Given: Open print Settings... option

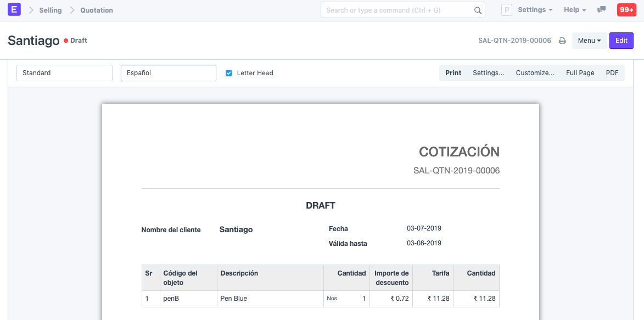Looking at the screenshot, I should coord(488,73).
